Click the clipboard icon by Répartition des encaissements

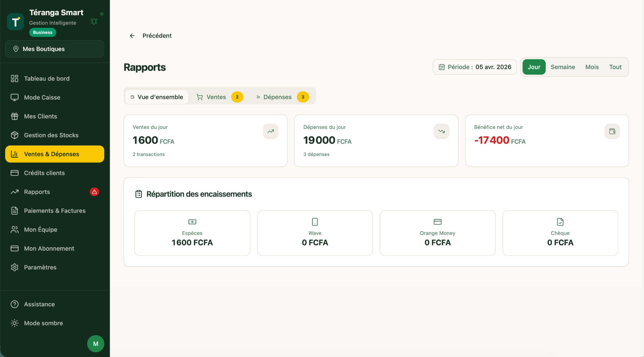point(139,194)
